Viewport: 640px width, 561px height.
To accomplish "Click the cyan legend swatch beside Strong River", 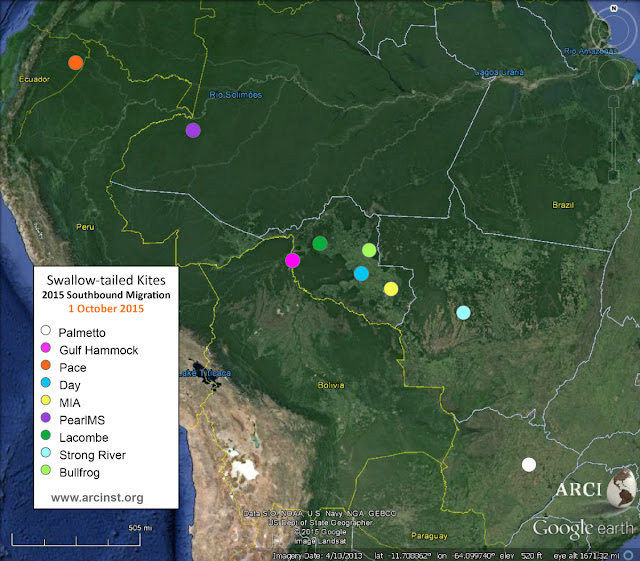I will (46, 452).
